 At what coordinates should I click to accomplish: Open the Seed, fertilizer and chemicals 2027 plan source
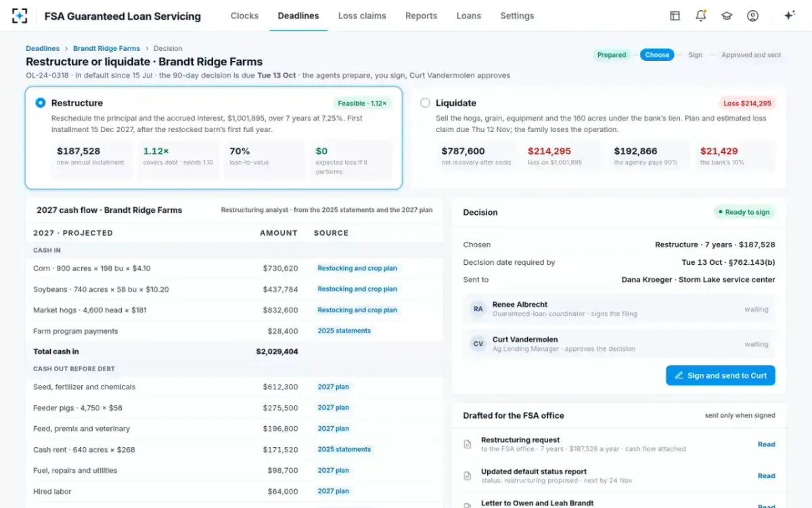pos(334,387)
